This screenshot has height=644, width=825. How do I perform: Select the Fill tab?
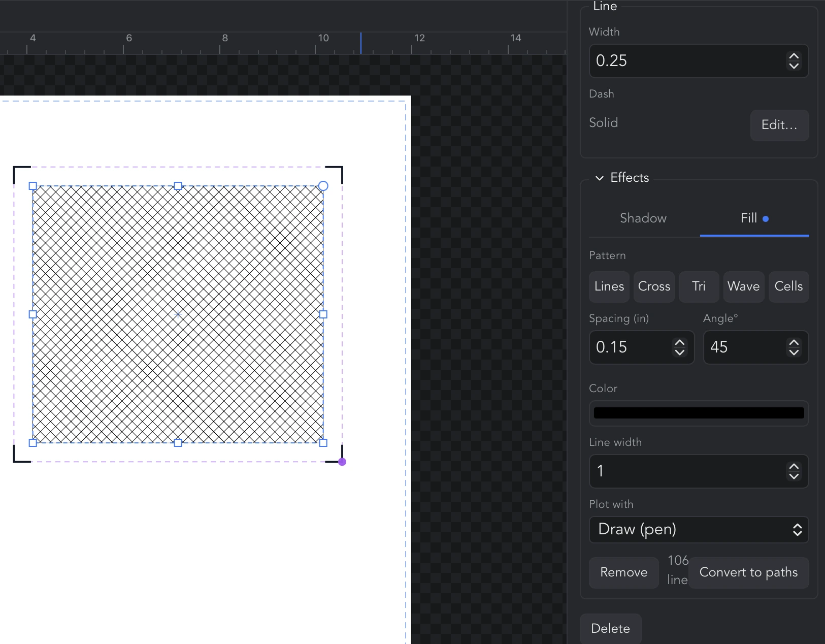(754, 218)
